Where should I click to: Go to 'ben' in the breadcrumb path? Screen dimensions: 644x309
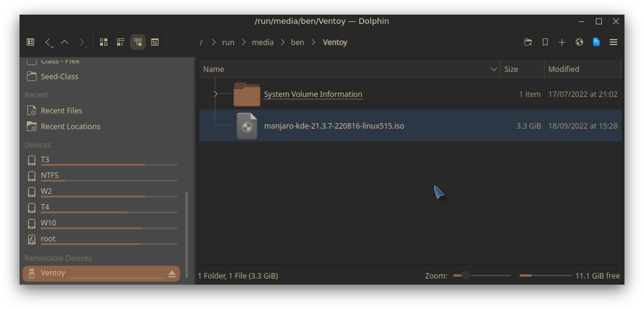pyautogui.click(x=298, y=42)
